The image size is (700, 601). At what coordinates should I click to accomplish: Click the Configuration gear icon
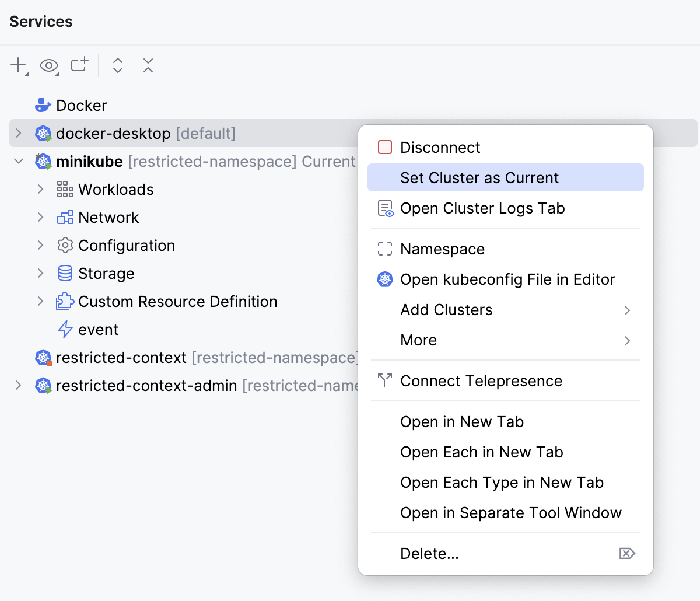(65, 246)
